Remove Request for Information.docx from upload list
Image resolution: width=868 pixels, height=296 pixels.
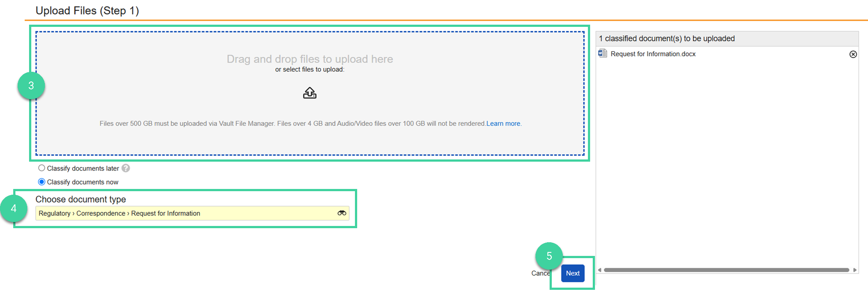click(x=853, y=54)
